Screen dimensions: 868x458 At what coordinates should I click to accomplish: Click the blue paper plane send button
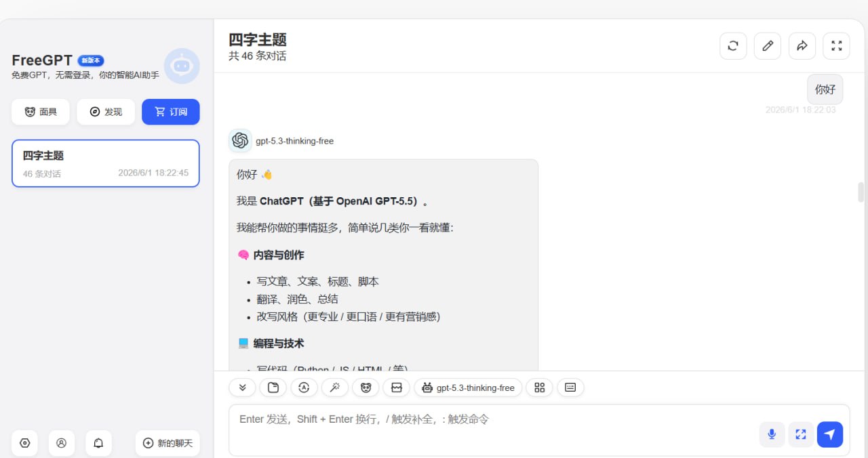coord(830,434)
